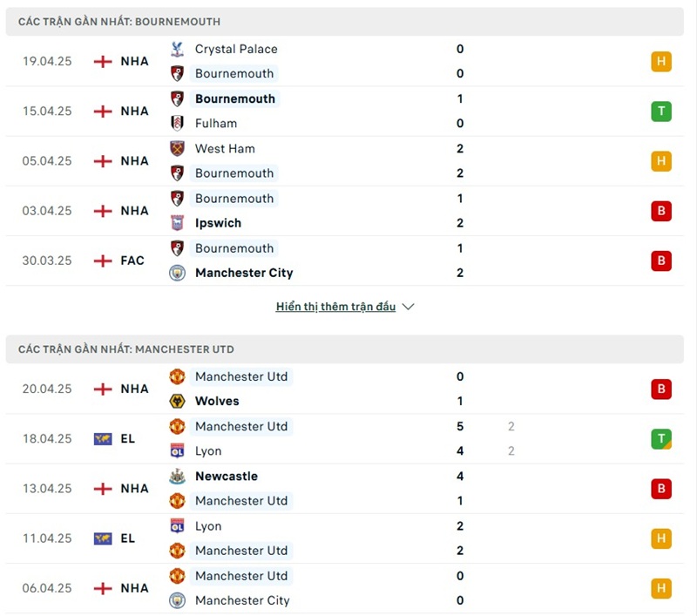Image resolution: width=697 pixels, height=616 pixels.
Task: Open 'Hiển thị thêm trận đấu' link
Action: [x=335, y=307]
